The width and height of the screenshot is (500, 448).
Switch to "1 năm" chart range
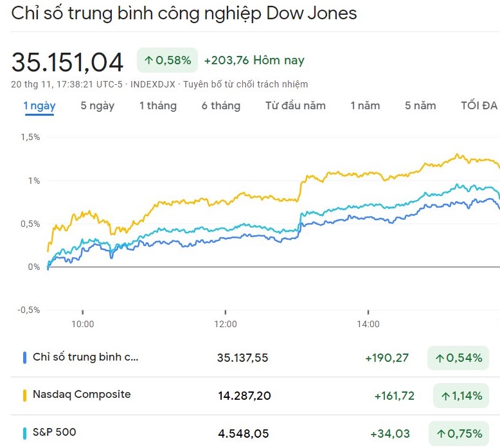(365, 106)
